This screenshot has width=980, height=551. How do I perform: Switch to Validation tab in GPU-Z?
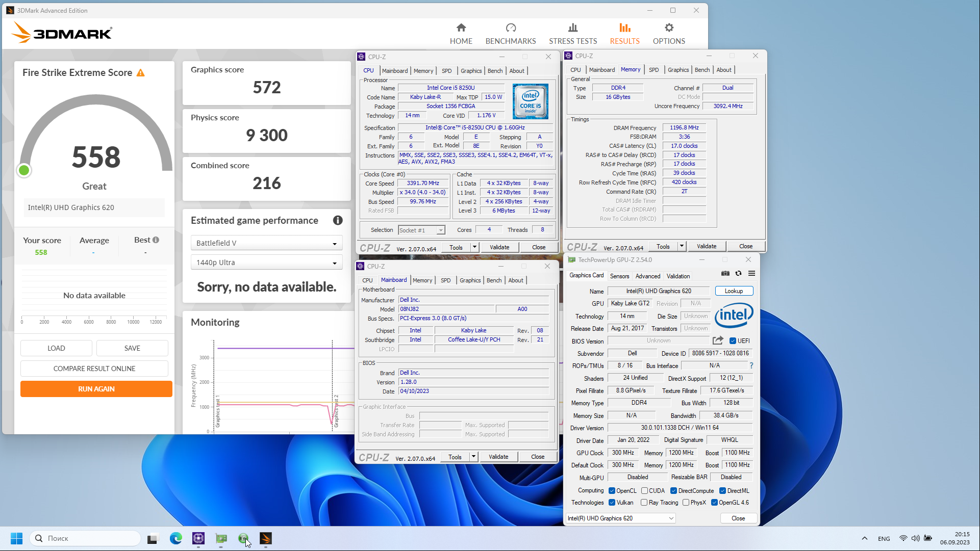click(678, 276)
